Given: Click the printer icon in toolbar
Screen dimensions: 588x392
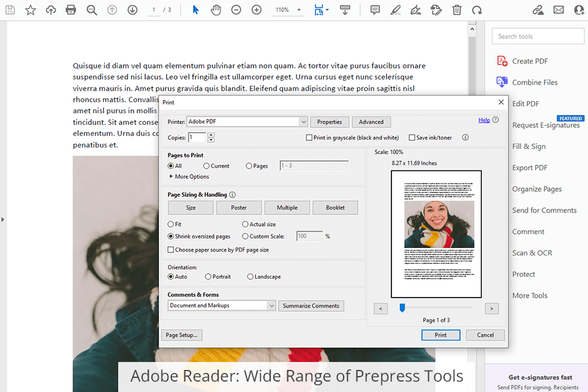Looking at the screenshot, I should pyautogui.click(x=71, y=10).
